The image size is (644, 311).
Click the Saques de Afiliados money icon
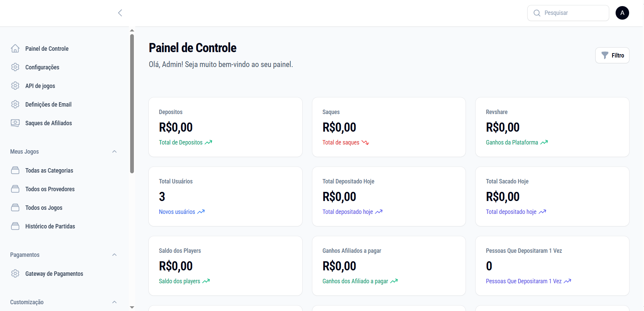coord(15,123)
